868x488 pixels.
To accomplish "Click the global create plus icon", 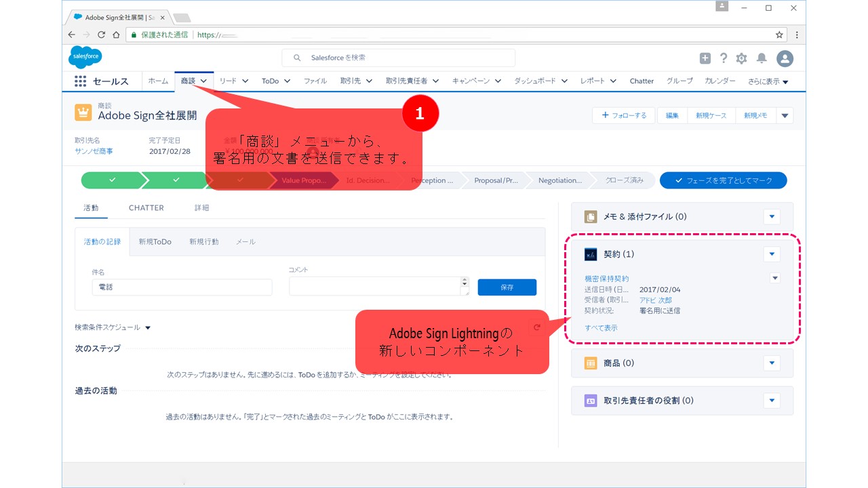I will [705, 58].
